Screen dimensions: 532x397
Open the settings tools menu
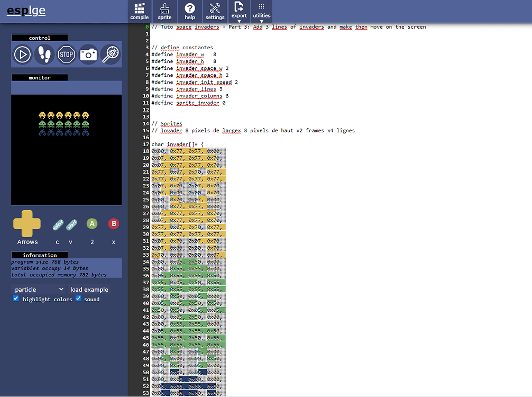215,11
